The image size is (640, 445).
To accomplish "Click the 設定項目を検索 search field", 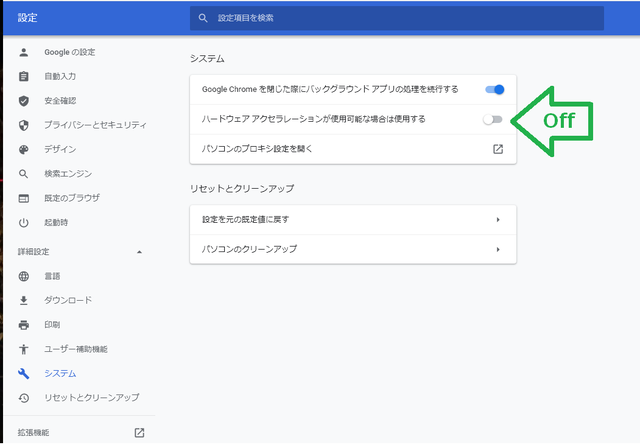I will (x=397, y=18).
